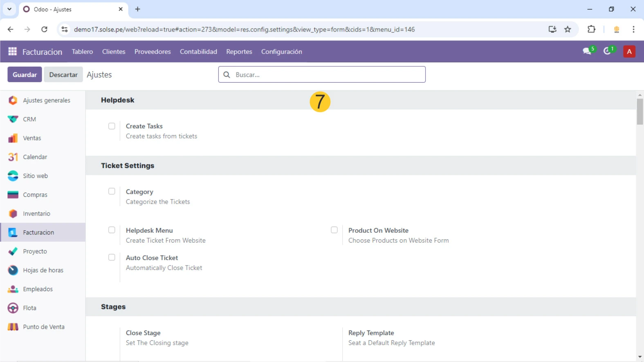Tick the Auto Close Ticket checkbox
Screen dimensions: 644x362
click(x=112, y=257)
